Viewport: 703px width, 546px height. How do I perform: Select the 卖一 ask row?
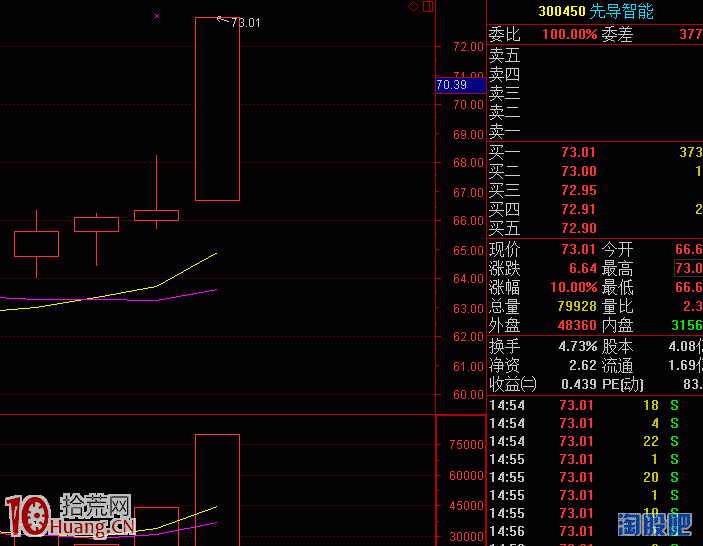click(x=594, y=133)
